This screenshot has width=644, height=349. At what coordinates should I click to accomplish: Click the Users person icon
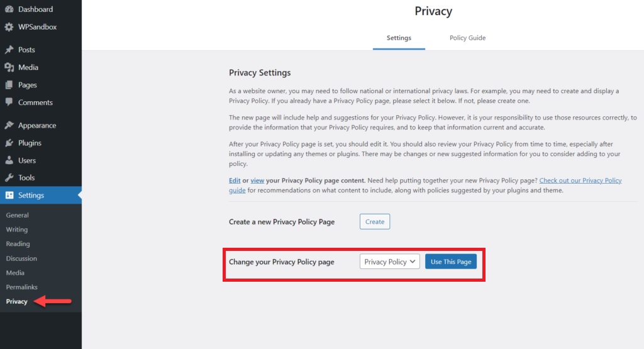coord(9,160)
